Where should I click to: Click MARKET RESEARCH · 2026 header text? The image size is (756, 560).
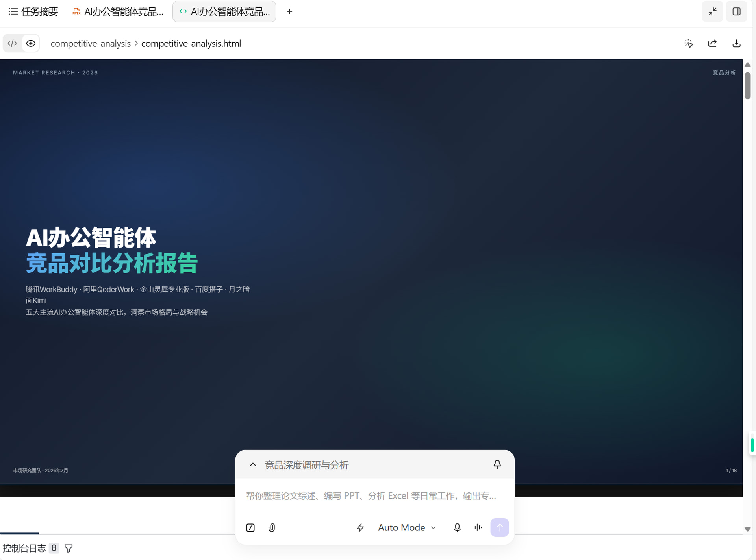55,73
